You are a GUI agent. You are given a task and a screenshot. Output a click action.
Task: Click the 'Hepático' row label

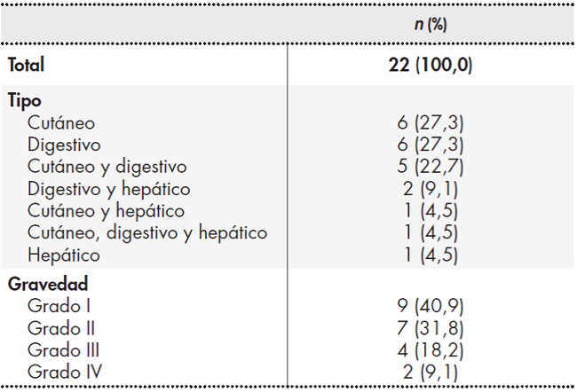pos(64,255)
